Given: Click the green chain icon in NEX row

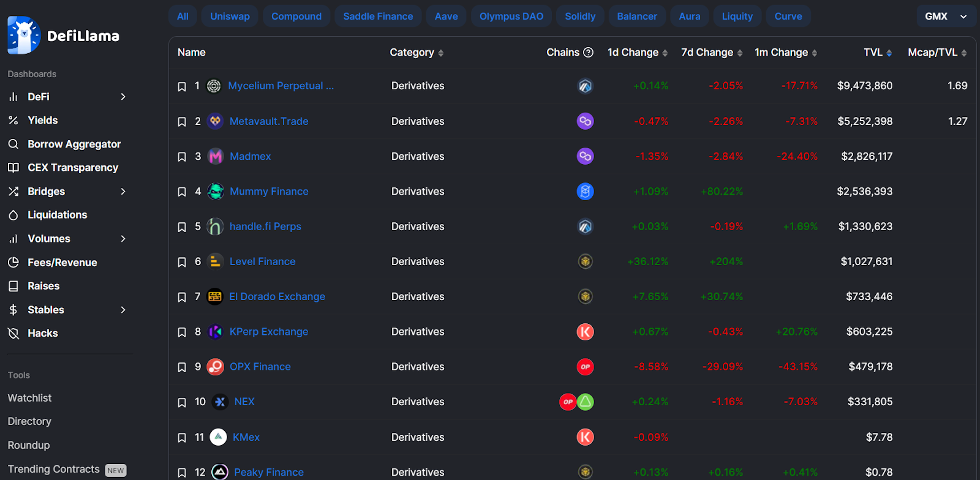Looking at the screenshot, I should (586, 402).
